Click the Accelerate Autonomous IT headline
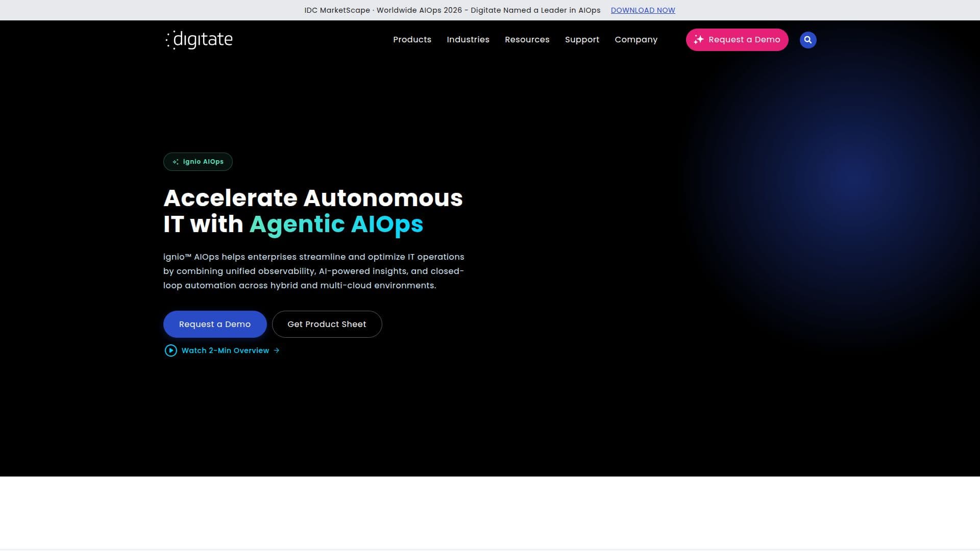This screenshot has height=551, width=980. coord(313,211)
